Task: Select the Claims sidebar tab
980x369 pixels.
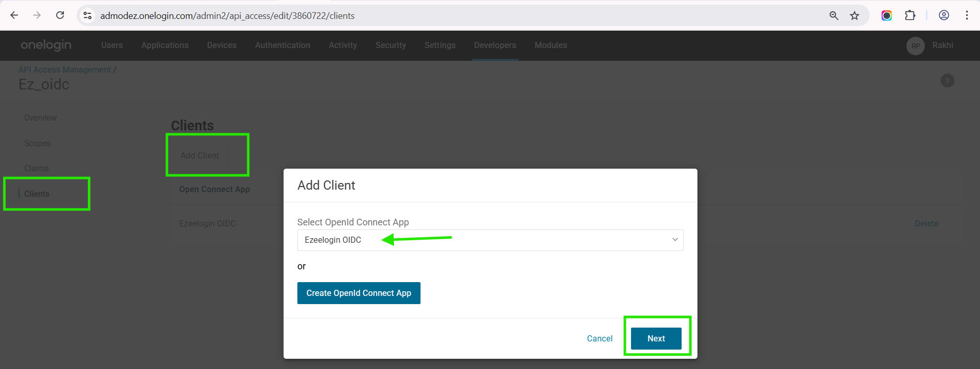Action: tap(36, 168)
